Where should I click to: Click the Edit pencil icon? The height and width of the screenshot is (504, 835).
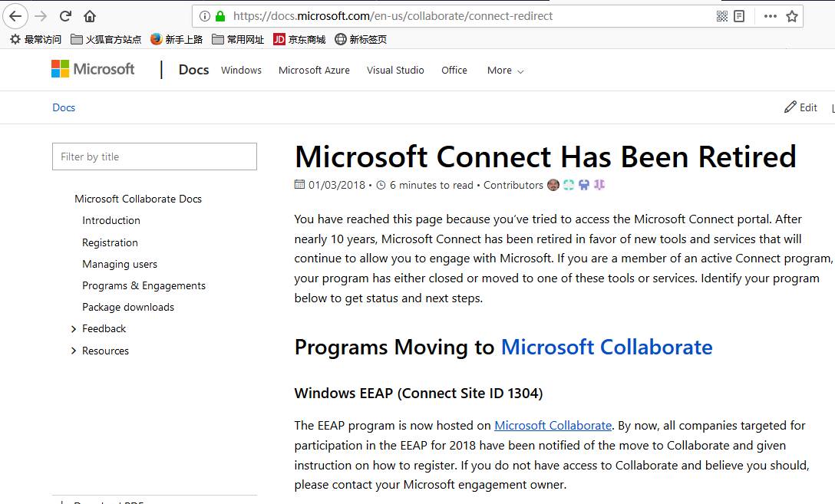click(x=790, y=107)
